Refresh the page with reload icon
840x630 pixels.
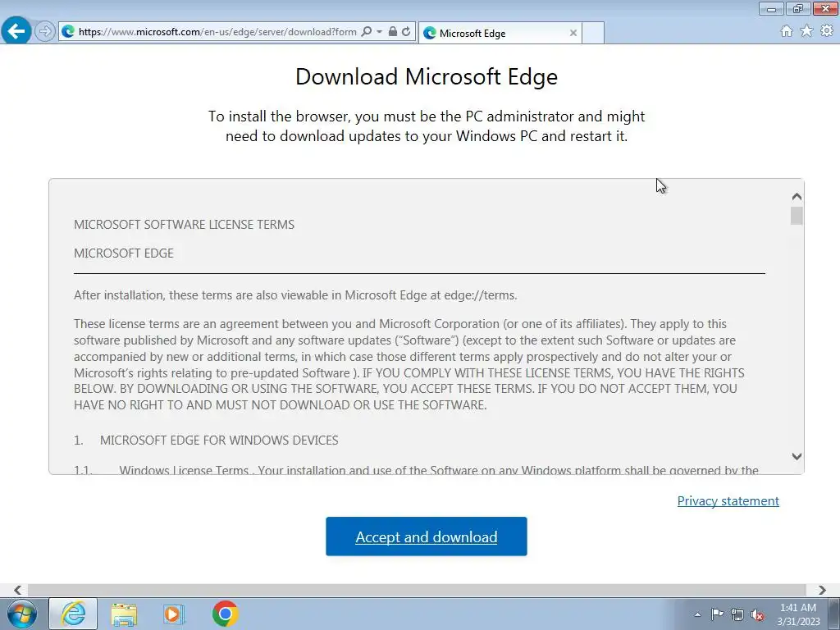click(406, 32)
